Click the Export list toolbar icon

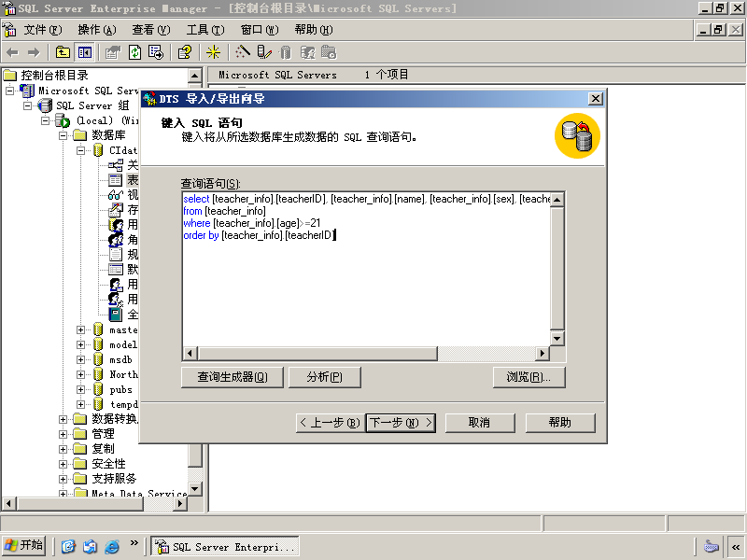click(x=156, y=52)
